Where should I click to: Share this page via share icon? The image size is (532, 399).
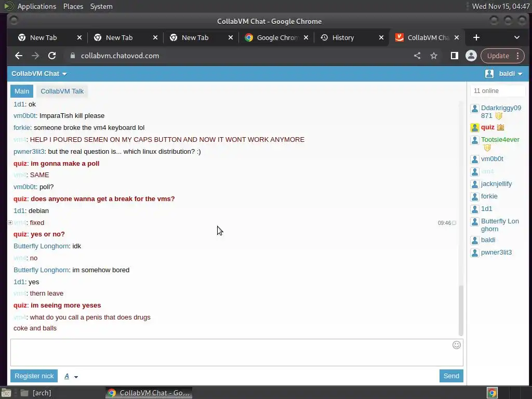coord(417,56)
